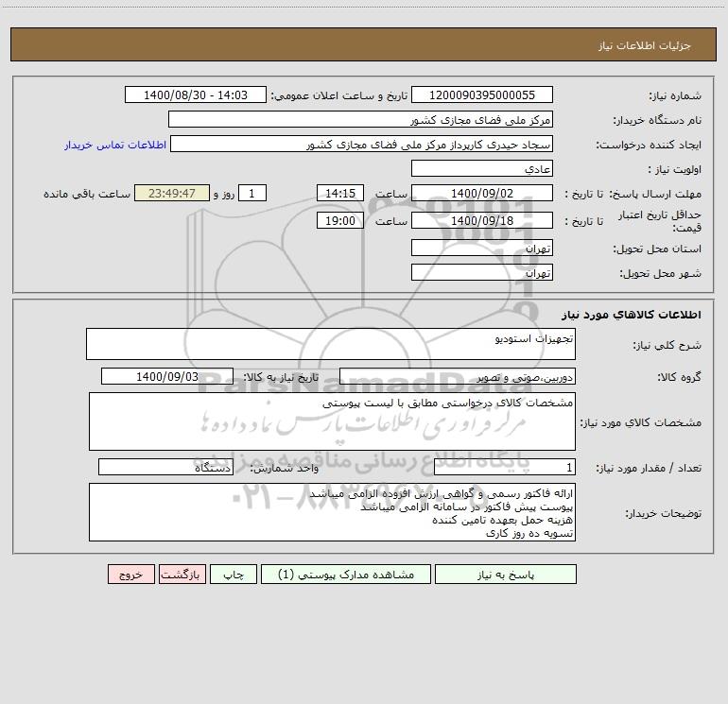
Task: Click general description box تجهیزات استودیو
Action: pos(331,344)
